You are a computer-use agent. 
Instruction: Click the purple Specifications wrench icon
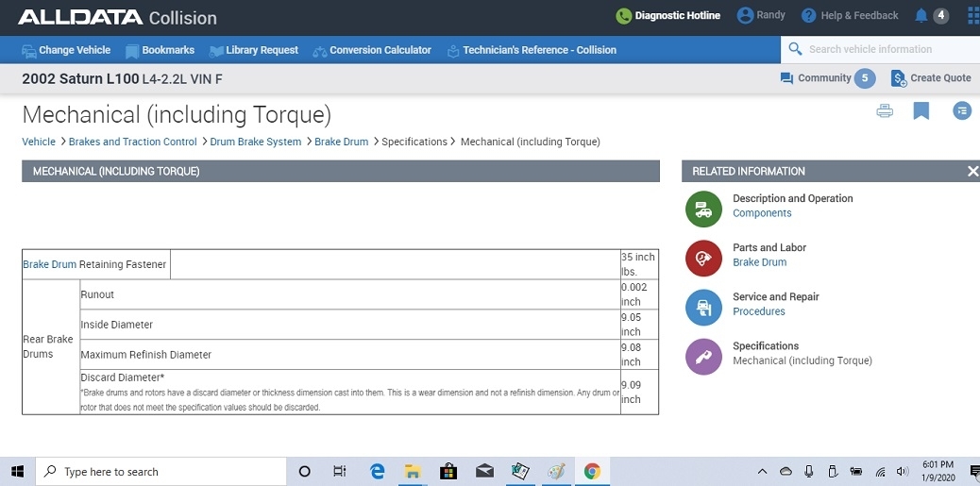tap(703, 357)
